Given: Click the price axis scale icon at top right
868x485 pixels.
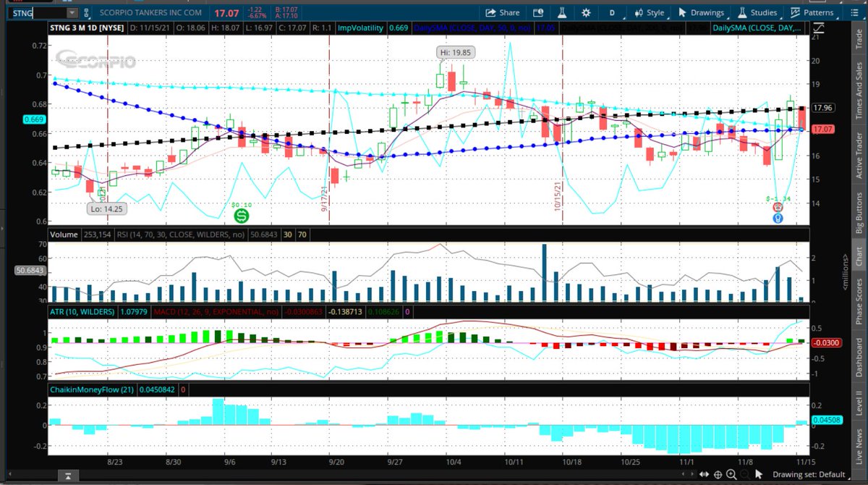Looking at the screenshot, I should click(x=818, y=28).
